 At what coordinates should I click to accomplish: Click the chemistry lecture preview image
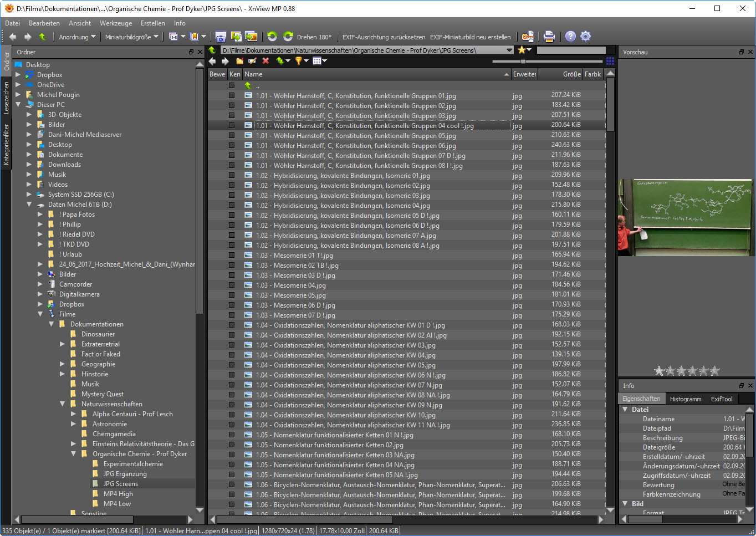[686, 217]
